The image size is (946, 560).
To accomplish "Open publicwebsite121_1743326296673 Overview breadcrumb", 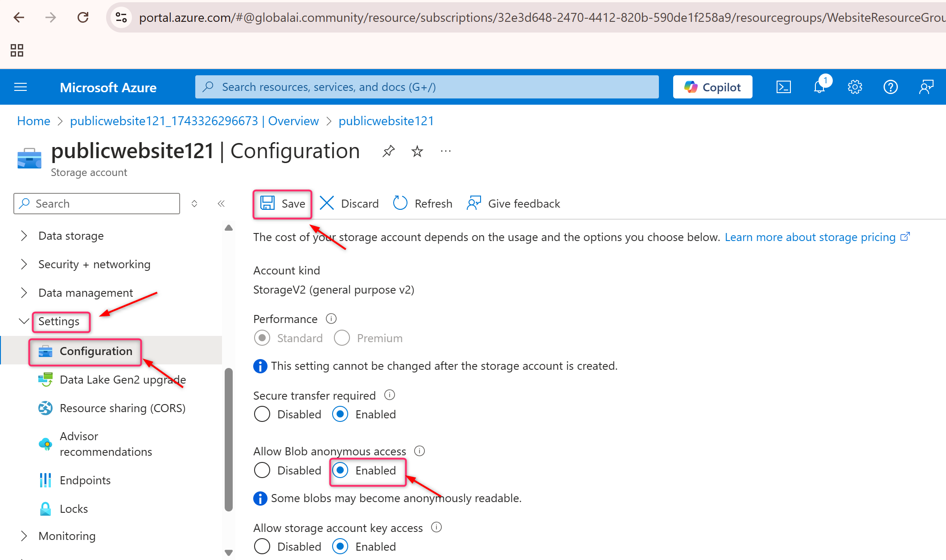I will coord(194,121).
